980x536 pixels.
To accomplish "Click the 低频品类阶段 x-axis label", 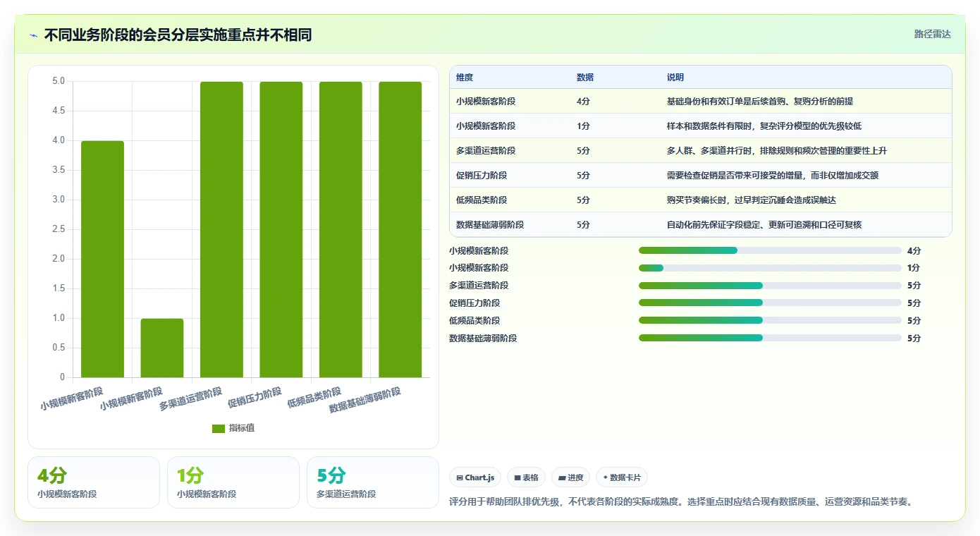I will coord(314,398).
